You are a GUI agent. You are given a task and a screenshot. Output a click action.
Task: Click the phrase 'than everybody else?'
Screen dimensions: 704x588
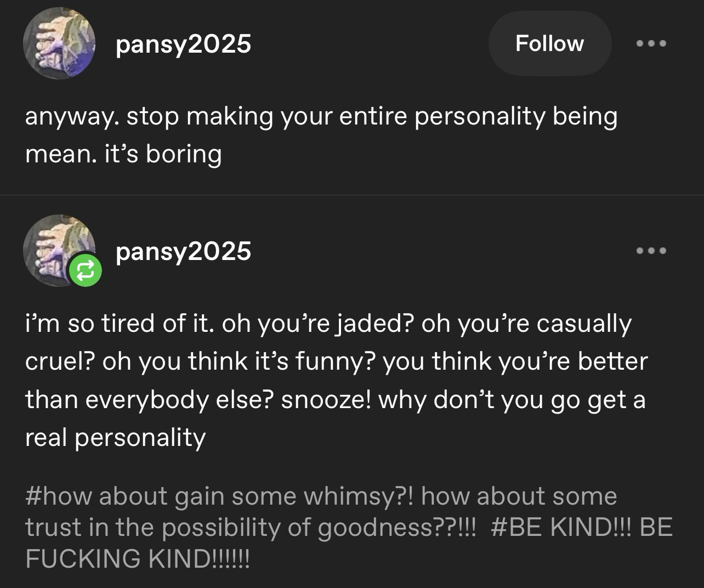pyautogui.click(x=149, y=399)
